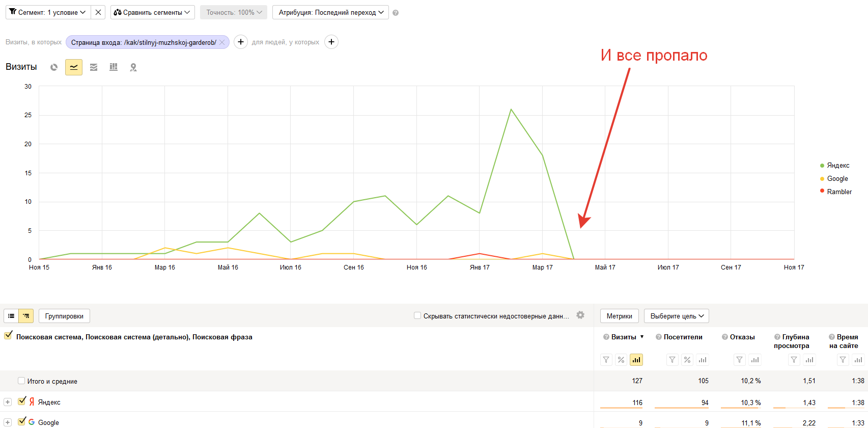The width and height of the screenshot is (868, 428).
Task: Expand the Яндекс row in the table
Action: (x=8, y=402)
